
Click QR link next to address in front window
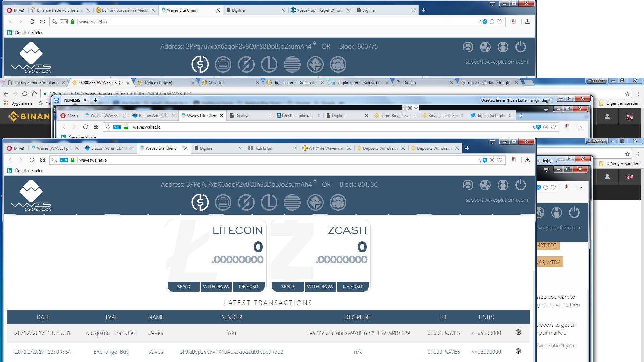326,185
